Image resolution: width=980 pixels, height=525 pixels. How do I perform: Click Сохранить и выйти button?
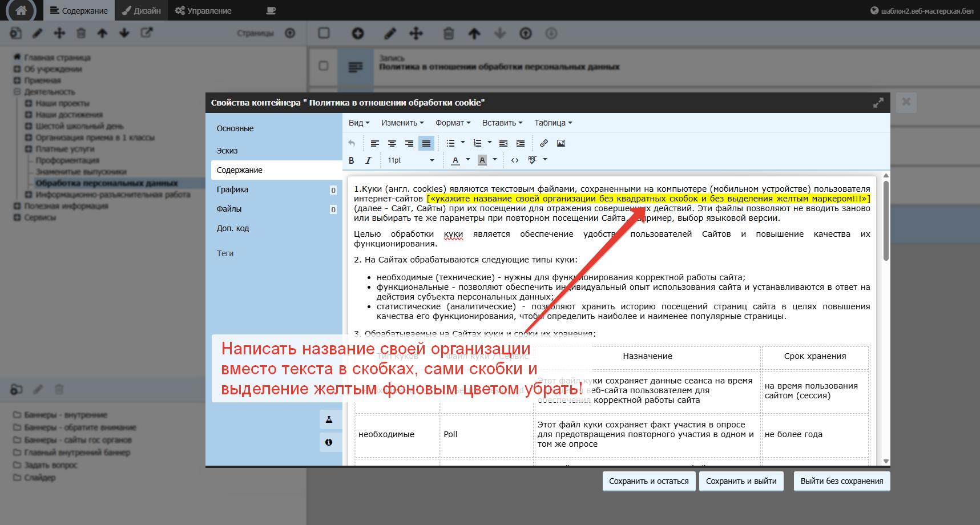point(741,481)
